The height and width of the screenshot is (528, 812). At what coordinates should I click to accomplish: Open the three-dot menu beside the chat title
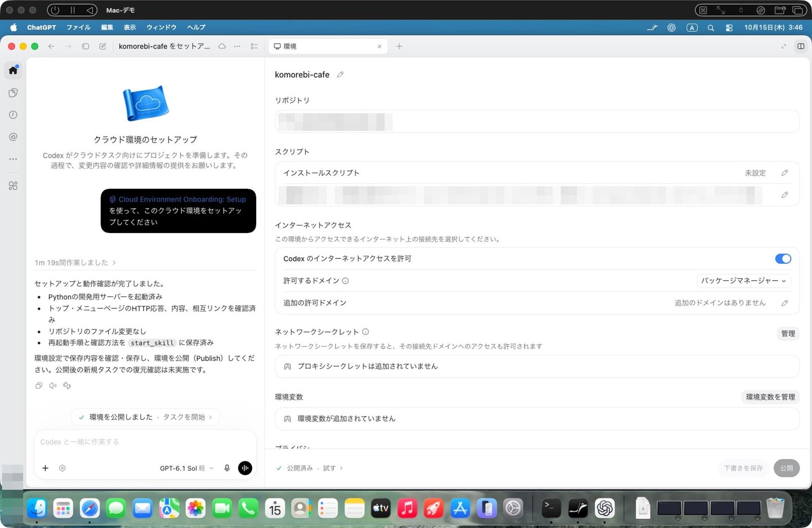[237, 46]
